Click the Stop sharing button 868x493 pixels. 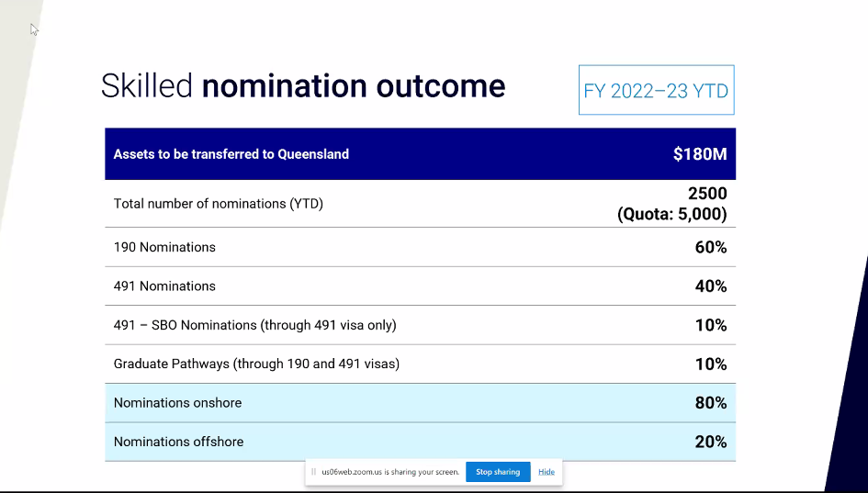point(497,472)
